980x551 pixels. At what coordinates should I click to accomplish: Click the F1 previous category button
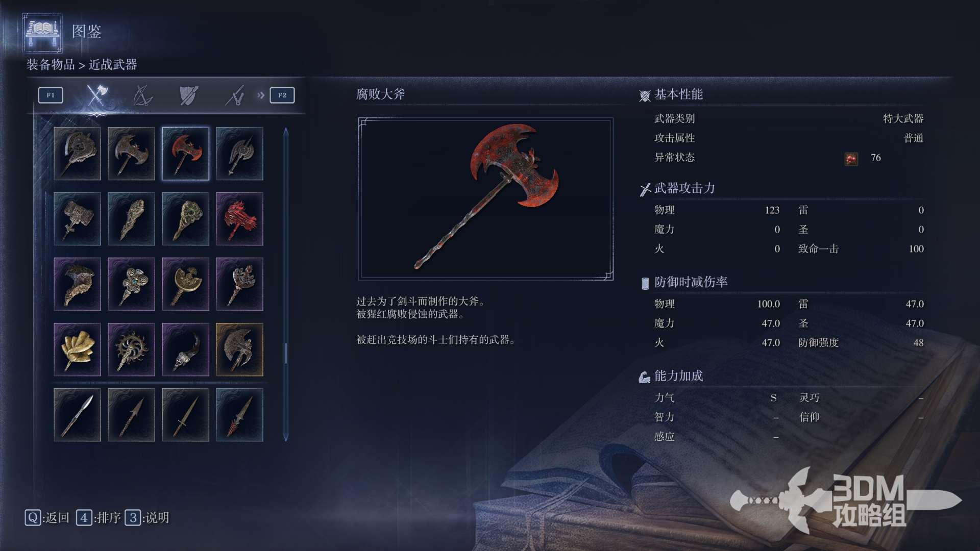click(51, 95)
